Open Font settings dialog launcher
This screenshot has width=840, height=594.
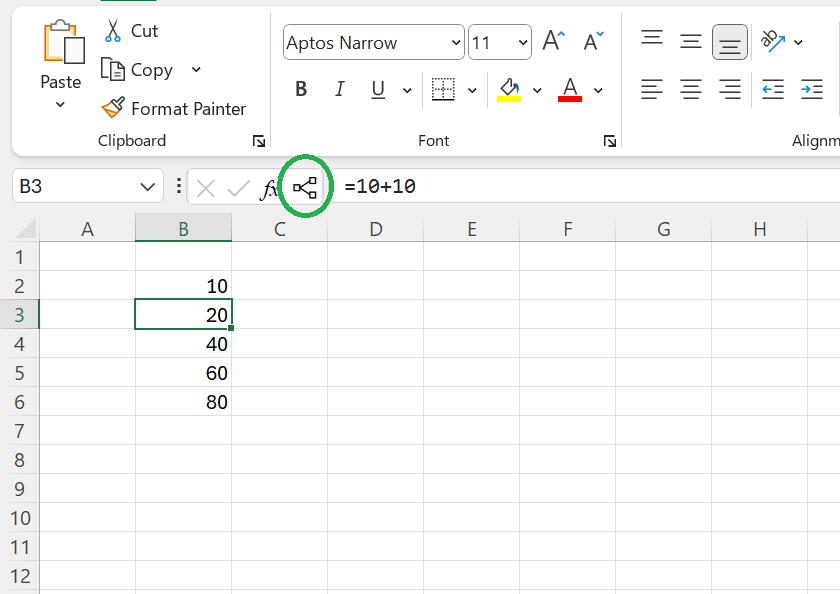coord(609,141)
